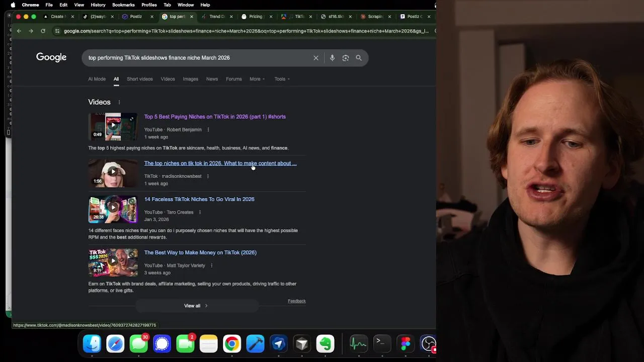Open Messages with 30 unread badge
The height and width of the screenshot is (362, 644).
coord(139,344)
